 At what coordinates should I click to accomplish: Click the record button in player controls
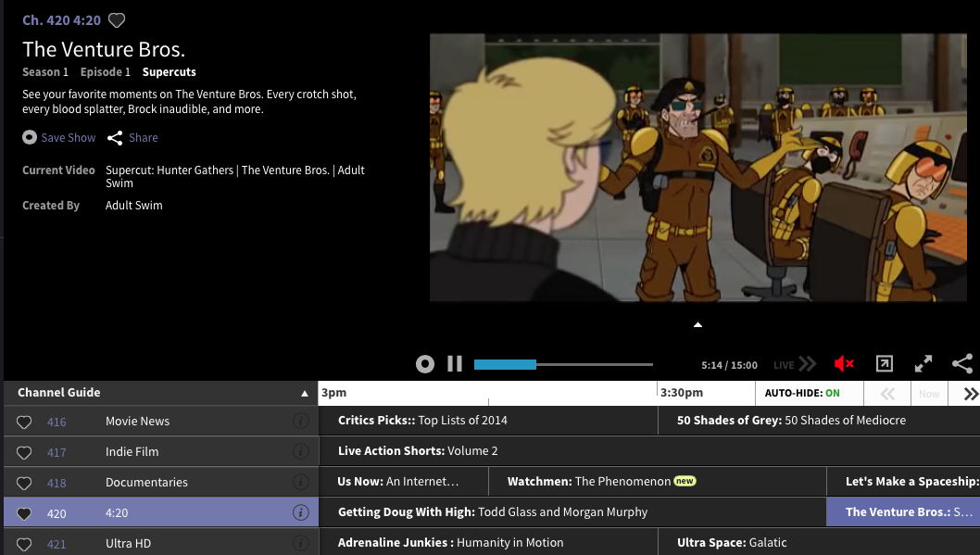[x=425, y=364]
